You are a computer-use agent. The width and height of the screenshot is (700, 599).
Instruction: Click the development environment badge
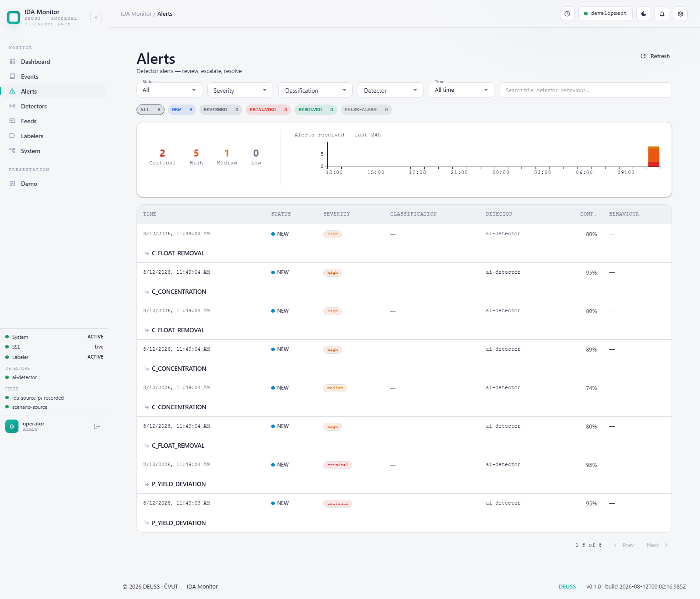coord(605,14)
